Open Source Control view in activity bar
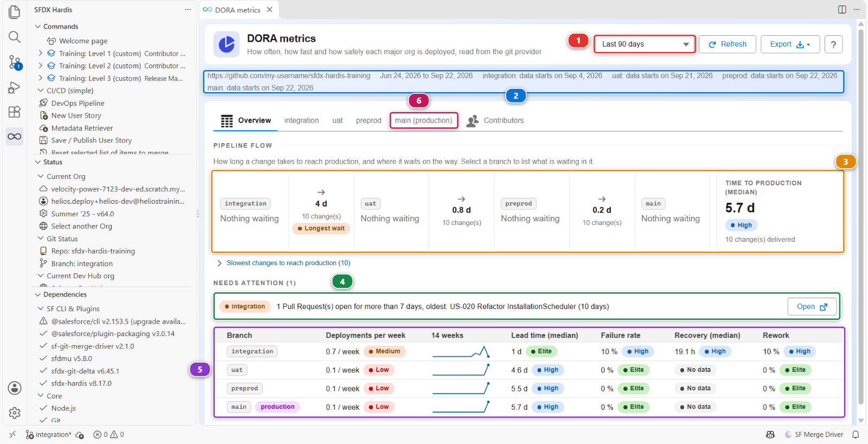Image resolution: width=868 pixels, height=444 pixels. (15, 62)
